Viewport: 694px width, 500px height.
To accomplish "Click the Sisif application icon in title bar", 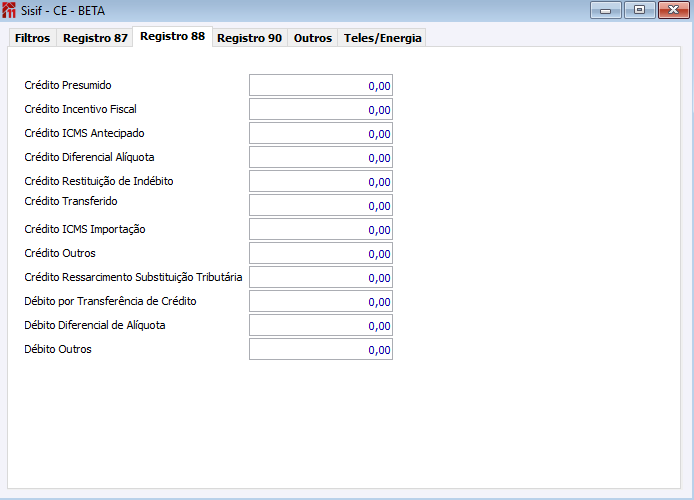I will [9, 10].
